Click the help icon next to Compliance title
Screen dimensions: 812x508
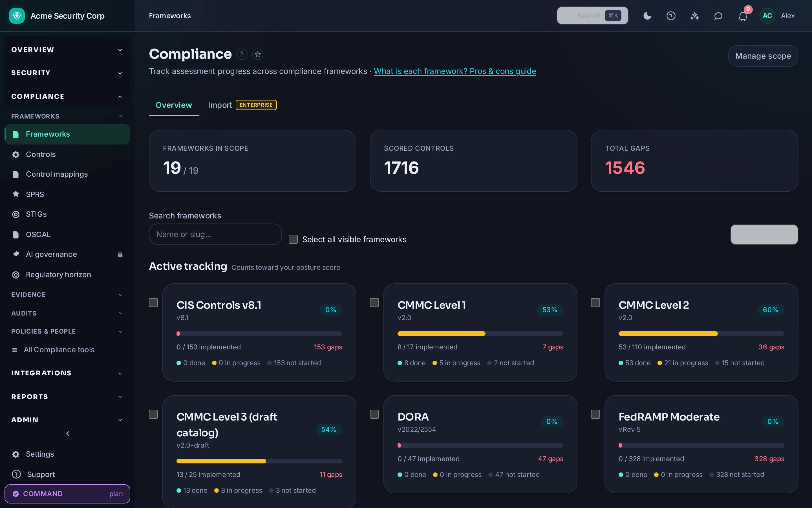[x=242, y=54]
